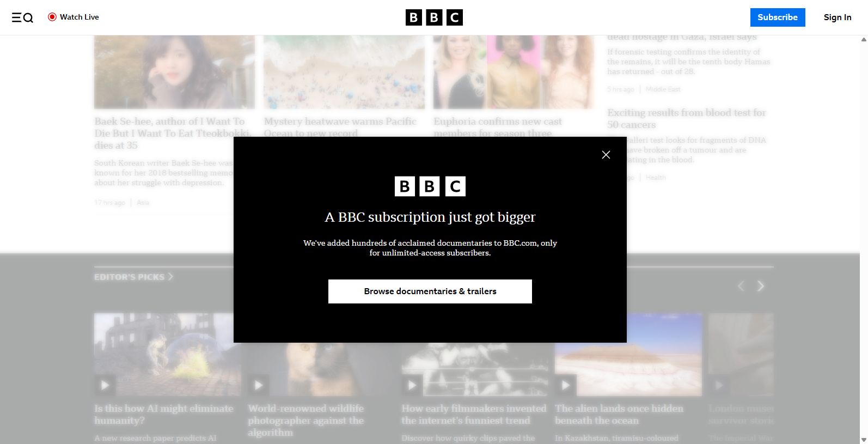Open the beach heatwave thumbnail
The height and width of the screenshot is (444, 868).
344,72
